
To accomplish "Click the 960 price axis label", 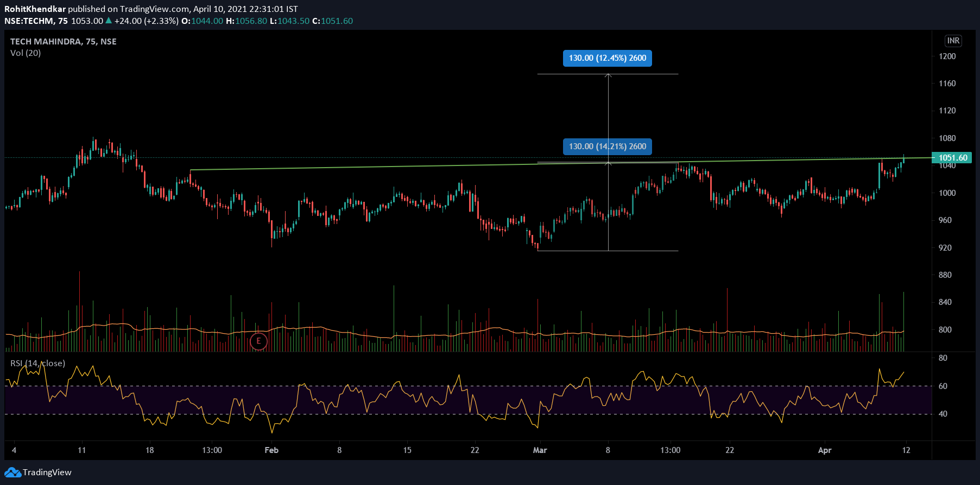I will click(x=945, y=220).
